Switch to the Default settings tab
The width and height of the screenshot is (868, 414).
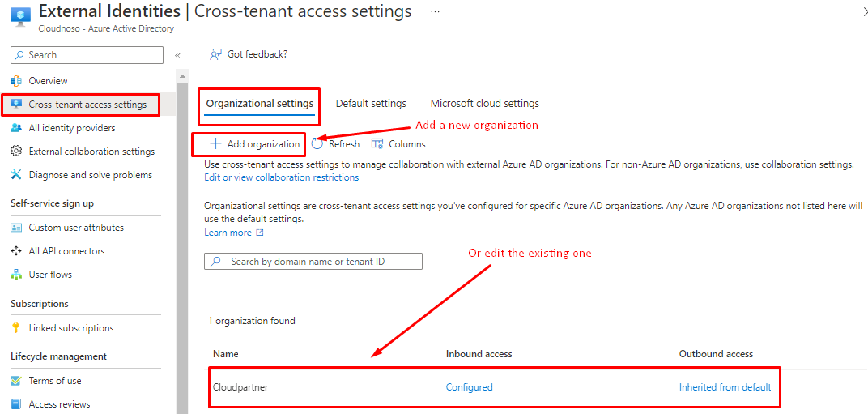[x=371, y=104]
